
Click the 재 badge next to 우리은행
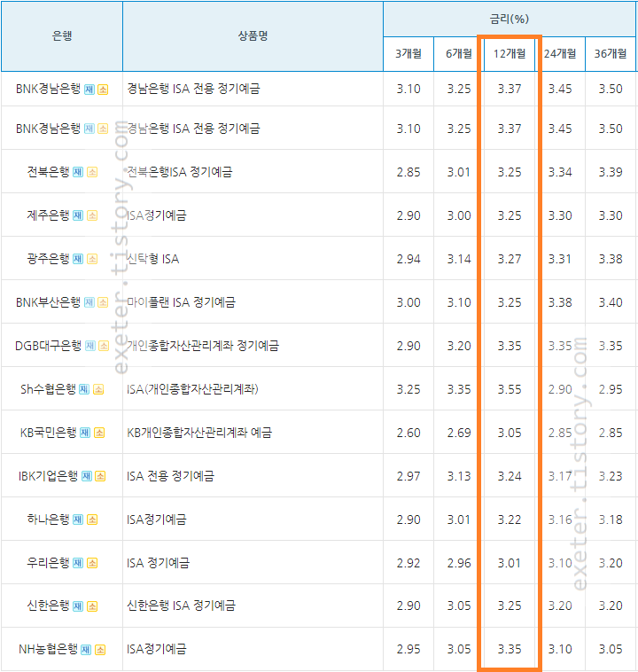pyautogui.click(x=78, y=563)
